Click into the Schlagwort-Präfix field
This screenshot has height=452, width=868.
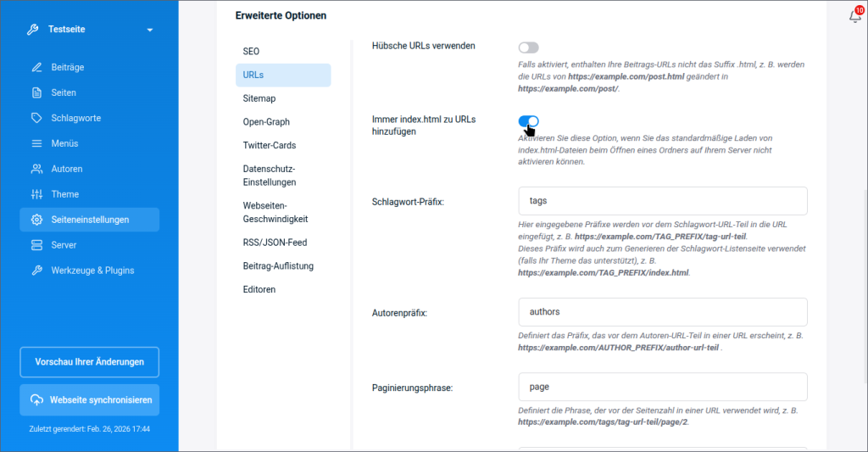pos(662,201)
